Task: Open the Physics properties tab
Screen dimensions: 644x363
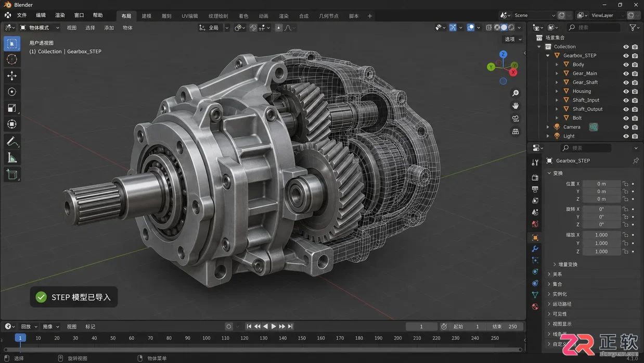Action: click(x=535, y=271)
